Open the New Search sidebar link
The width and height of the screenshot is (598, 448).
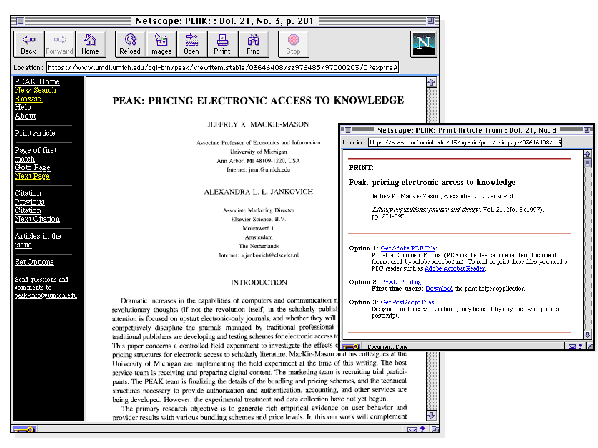tap(35, 90)
